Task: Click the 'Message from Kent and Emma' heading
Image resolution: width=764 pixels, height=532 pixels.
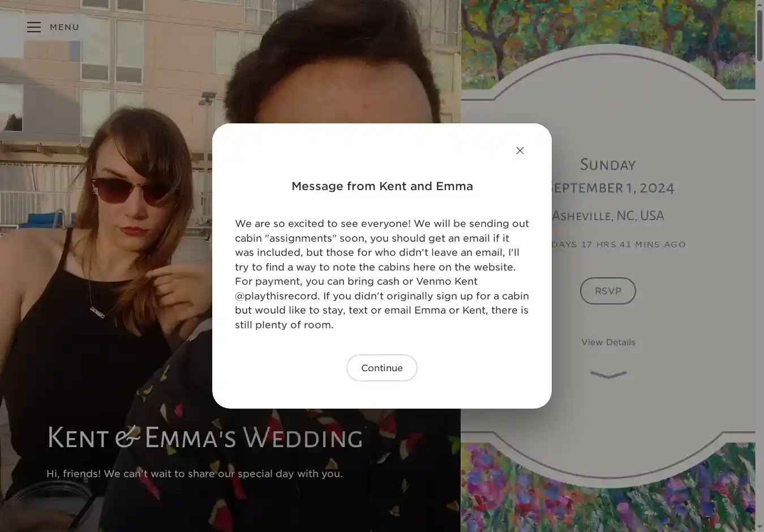Action: tap(382, 186)
